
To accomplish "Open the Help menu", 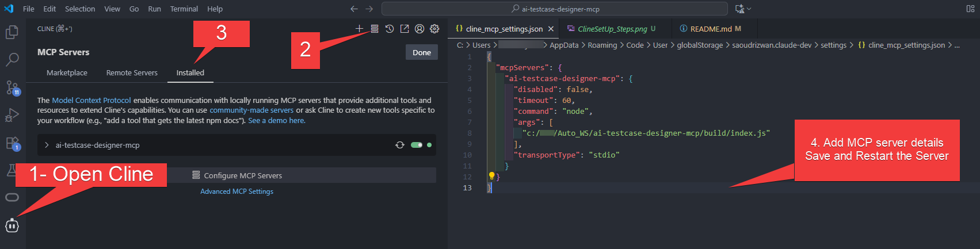I will point(215,9).
